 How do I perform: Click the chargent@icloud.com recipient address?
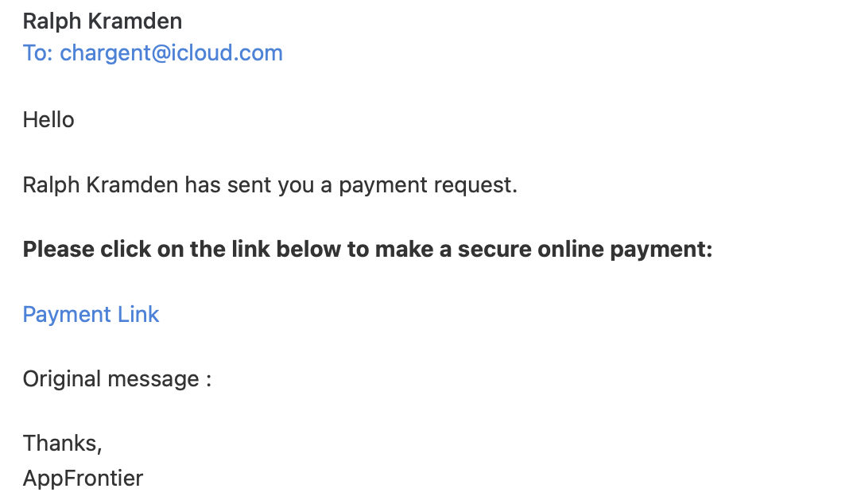(171, 53)
